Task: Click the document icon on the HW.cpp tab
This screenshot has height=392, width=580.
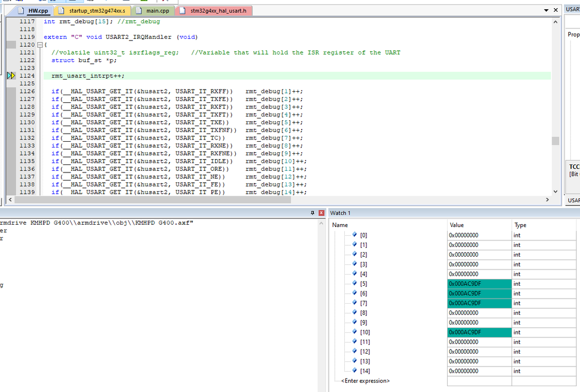Action: coord(21,10)
